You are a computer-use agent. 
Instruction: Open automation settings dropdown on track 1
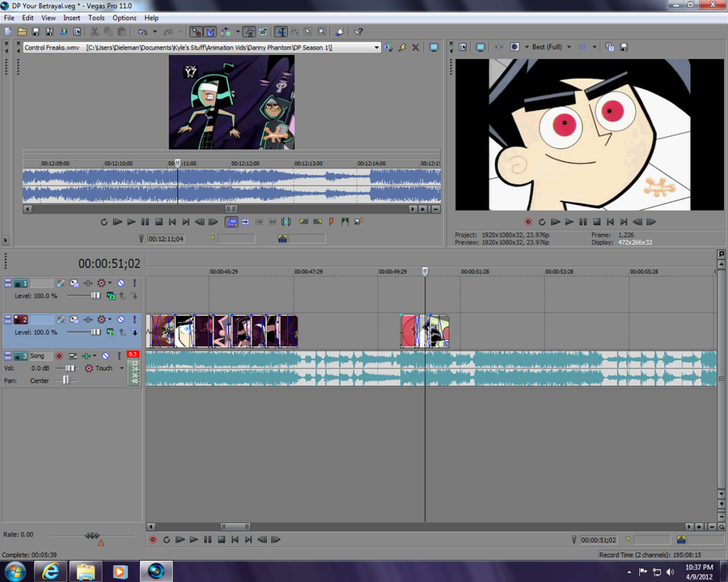click(110, 283)
